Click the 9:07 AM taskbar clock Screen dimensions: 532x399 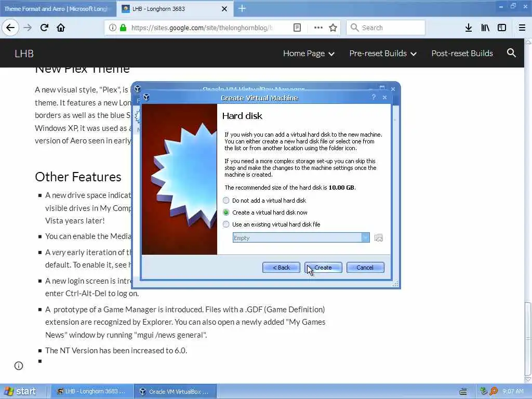coord(513,392)
